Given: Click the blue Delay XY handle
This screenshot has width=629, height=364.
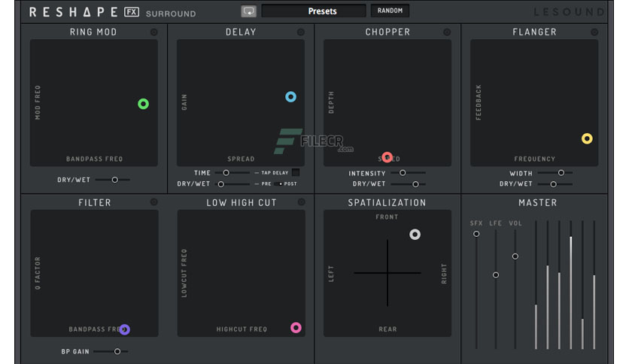Looking at the screenshot, I should pos(291,96).
